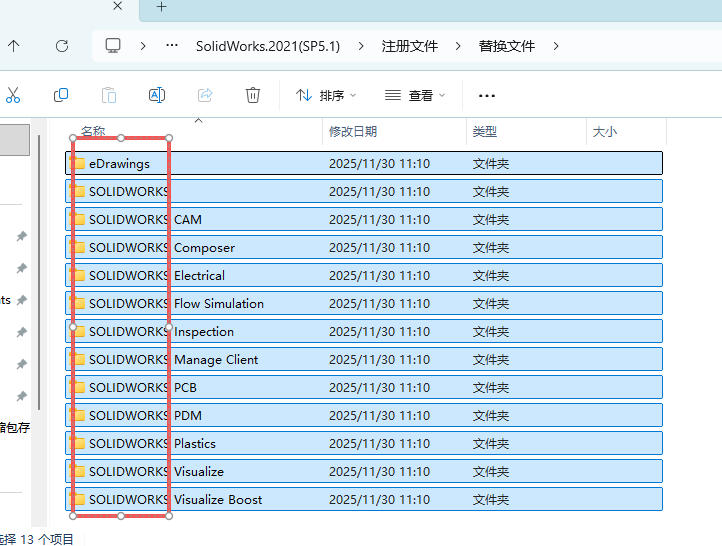Image resolution: width=722 pixels, height=546 pixels.
Task: Expand chevron after the monitor icon
Action: [143, 46]
